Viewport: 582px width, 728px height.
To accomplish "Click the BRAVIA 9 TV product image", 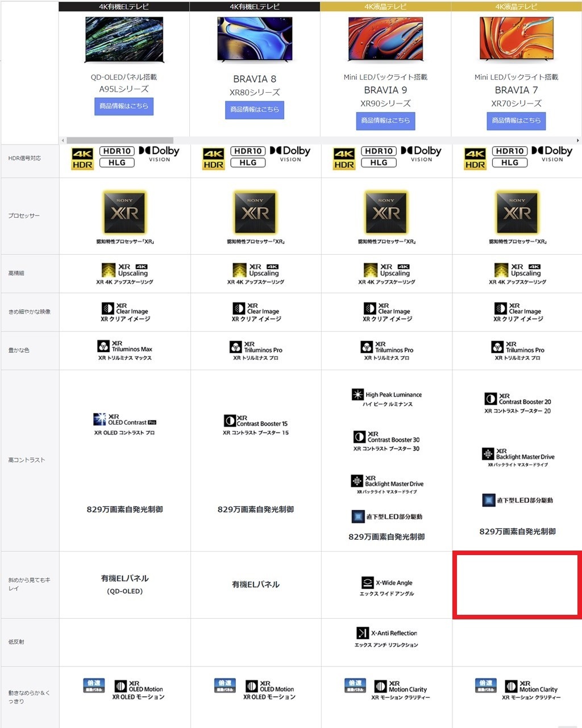I will (385, 39).
